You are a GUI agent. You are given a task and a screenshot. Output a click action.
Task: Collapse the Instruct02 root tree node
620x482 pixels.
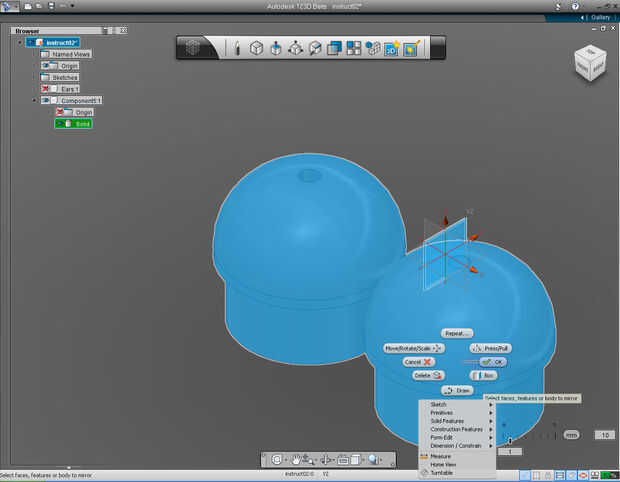point(20,42)
